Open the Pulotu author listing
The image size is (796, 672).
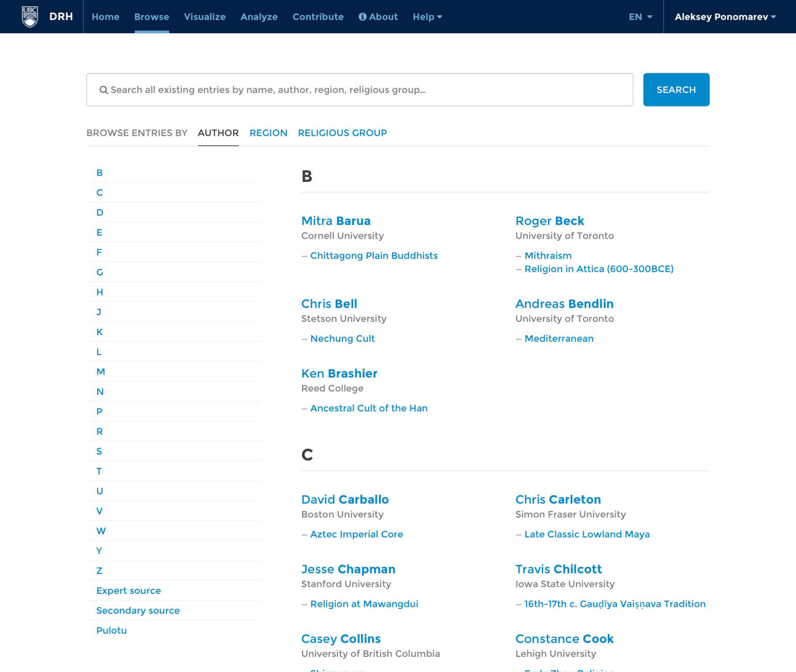[x=111, y=630]
